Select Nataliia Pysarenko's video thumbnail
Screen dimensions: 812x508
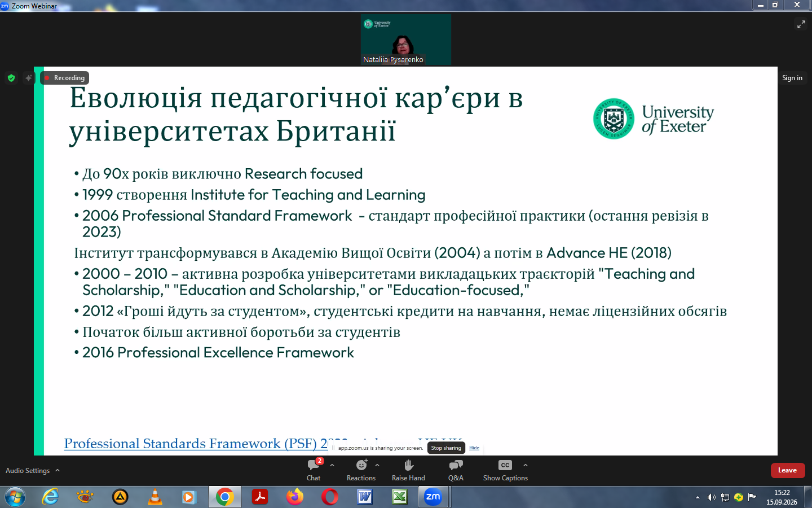coord(406,40)
